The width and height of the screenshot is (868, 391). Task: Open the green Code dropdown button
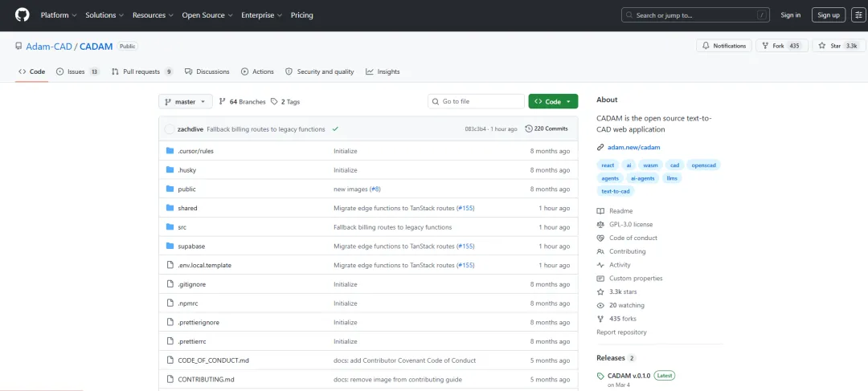tap(553, 102)
